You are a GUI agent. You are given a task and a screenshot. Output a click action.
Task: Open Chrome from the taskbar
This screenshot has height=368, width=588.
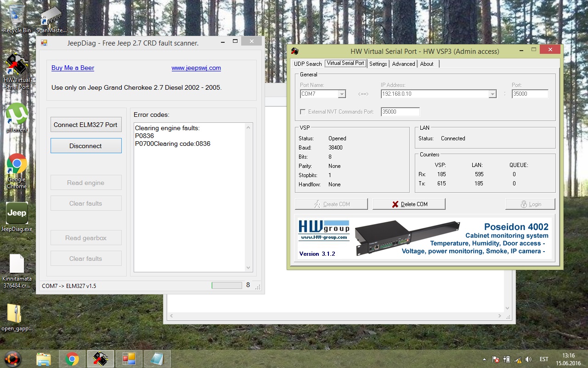point(72,359)
